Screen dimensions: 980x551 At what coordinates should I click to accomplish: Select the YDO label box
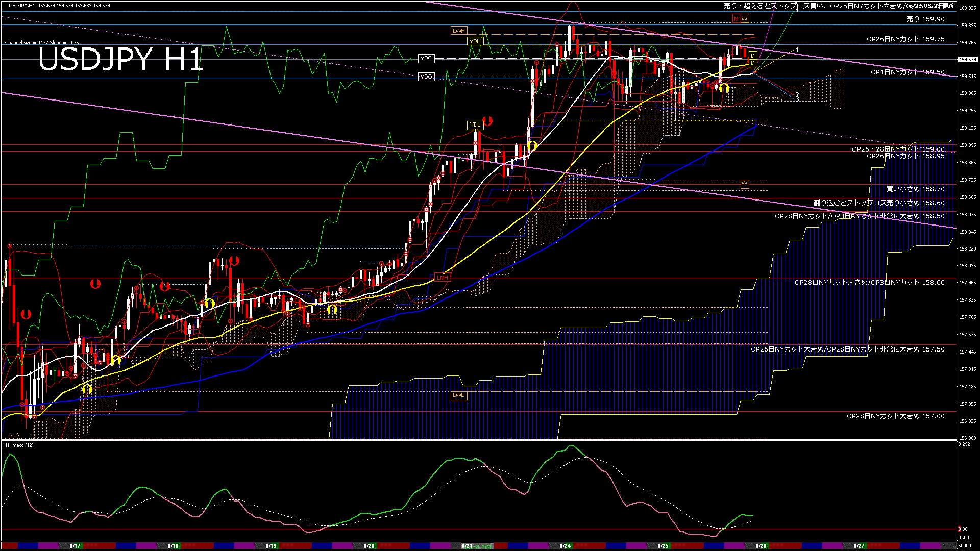click(426, 77)
